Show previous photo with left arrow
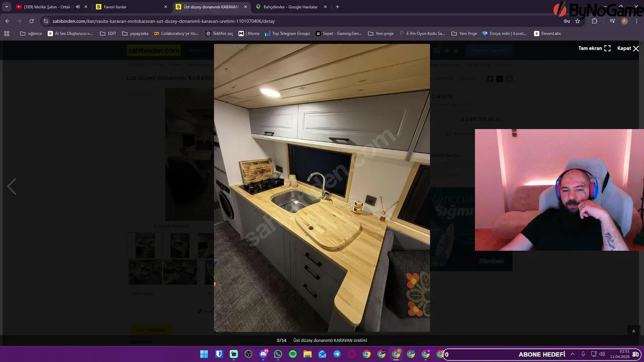644x362 pixels. (x=12, y=187)
